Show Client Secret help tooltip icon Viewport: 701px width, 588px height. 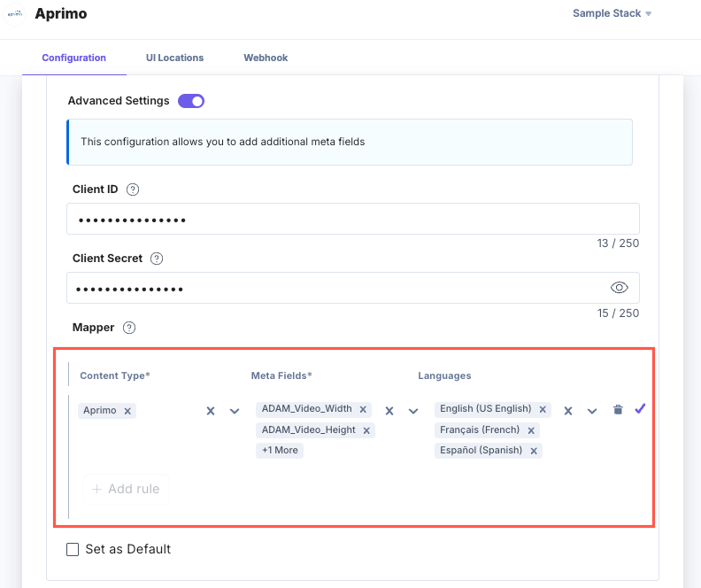click(x=157, y=259)
